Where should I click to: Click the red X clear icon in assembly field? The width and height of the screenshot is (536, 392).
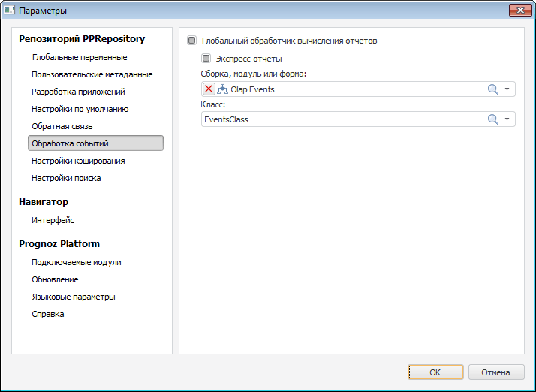pos(209,89)
